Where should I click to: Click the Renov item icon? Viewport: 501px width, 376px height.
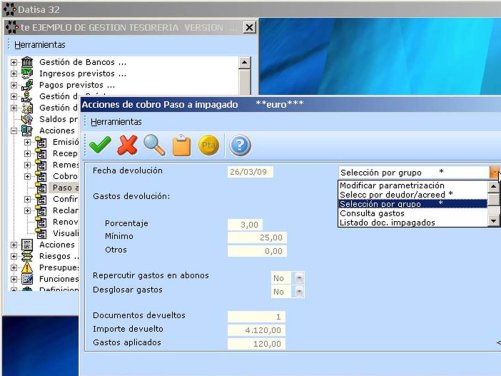pyautogui.click(x=41, y=222)
